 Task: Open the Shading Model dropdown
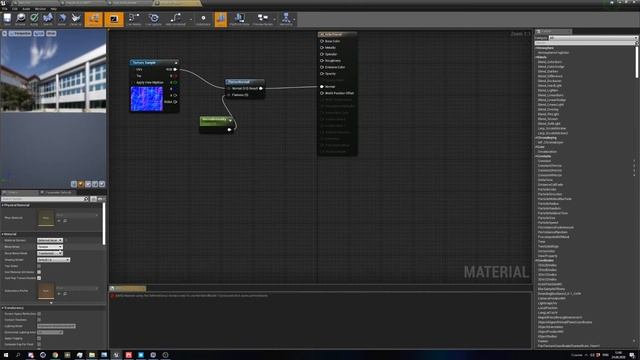[53, 260]
